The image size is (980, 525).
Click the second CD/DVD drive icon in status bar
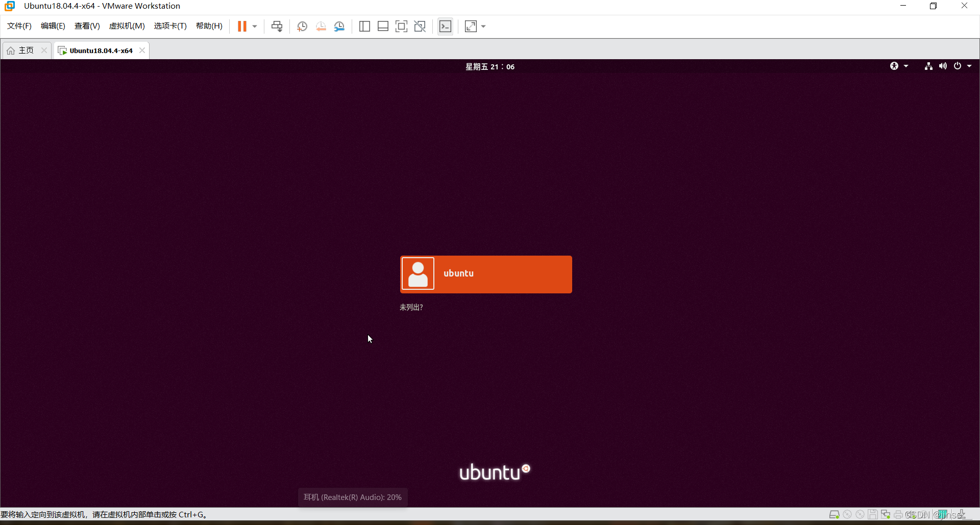[x=860, y=514]
